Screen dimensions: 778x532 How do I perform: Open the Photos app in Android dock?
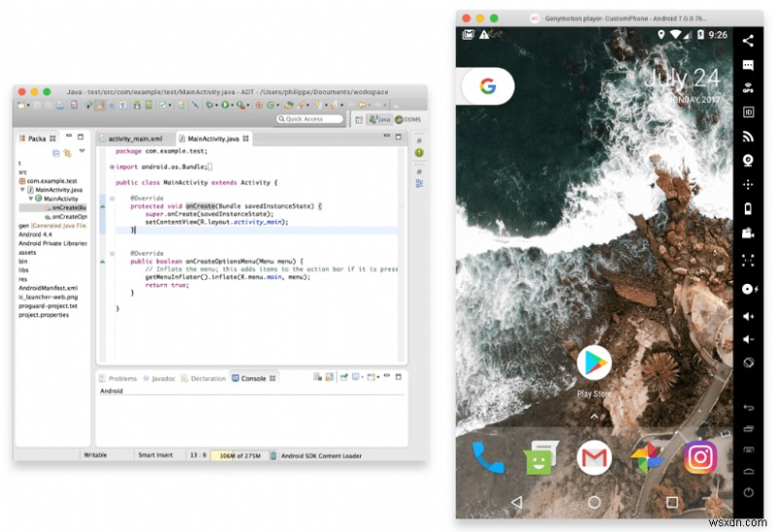coord(647,457)
